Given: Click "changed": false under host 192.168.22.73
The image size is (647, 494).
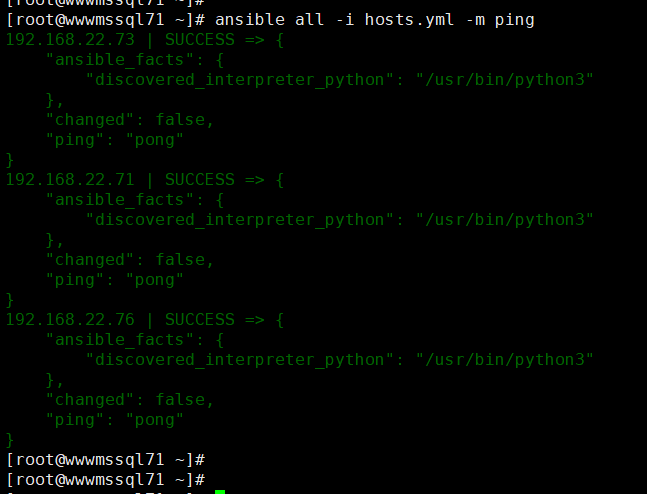Looking at the screenshot, I should (x=130, y=120).
